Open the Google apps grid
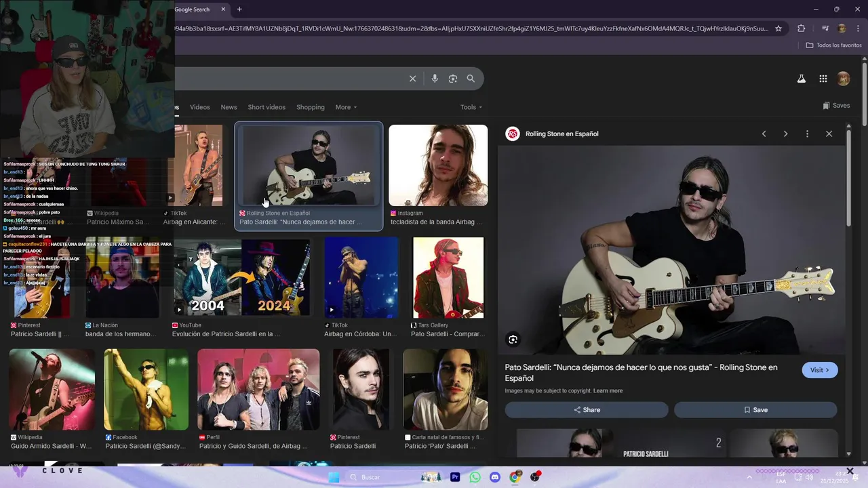868x488 pixels. coord(823,79)
